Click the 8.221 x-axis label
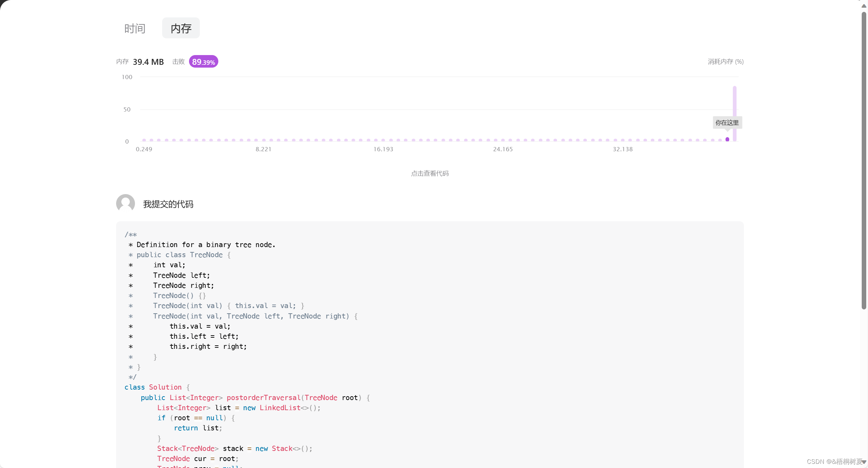868x468 pixels. pos(263,149)
